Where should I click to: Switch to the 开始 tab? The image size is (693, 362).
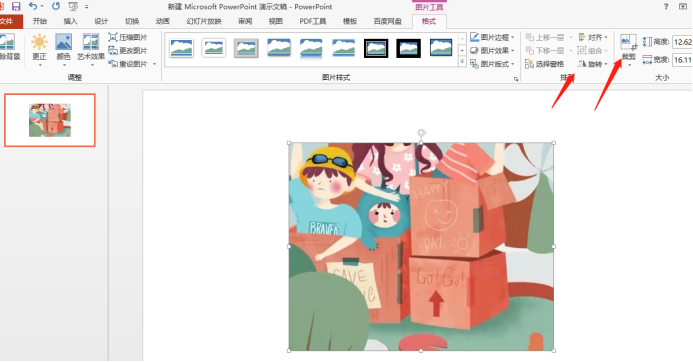(40, 21)
